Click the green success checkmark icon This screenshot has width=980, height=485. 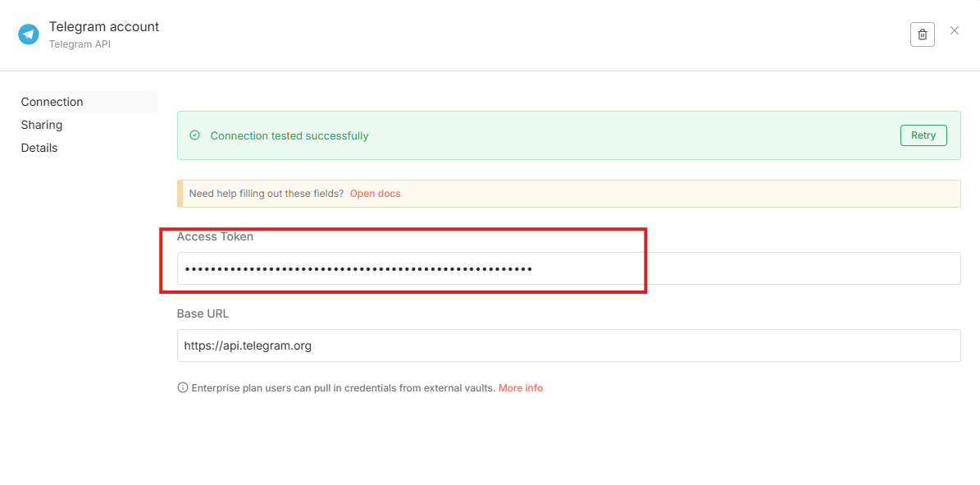click(x=194, y=135)
